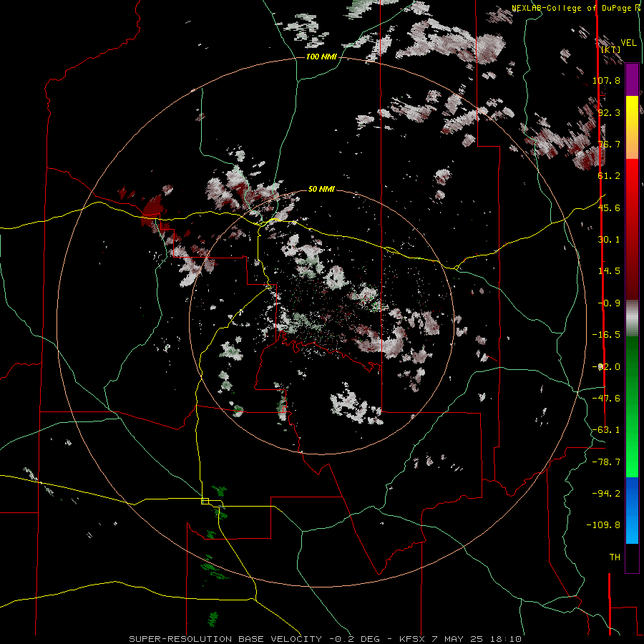Click the 92.3 value on velocity scale
644x644 pixels.
[609, 112]
